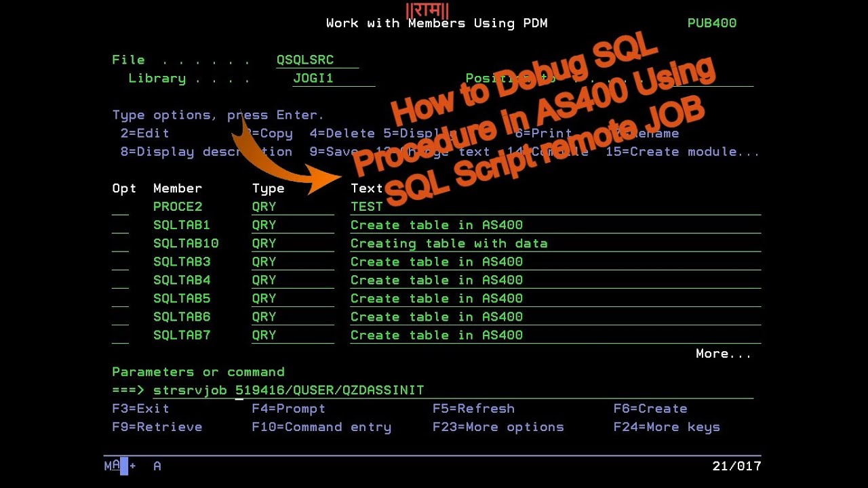The height and width of the screenshot is (488, 868).
Task: Click the 4=Delete option text
Action: (342, 134)
